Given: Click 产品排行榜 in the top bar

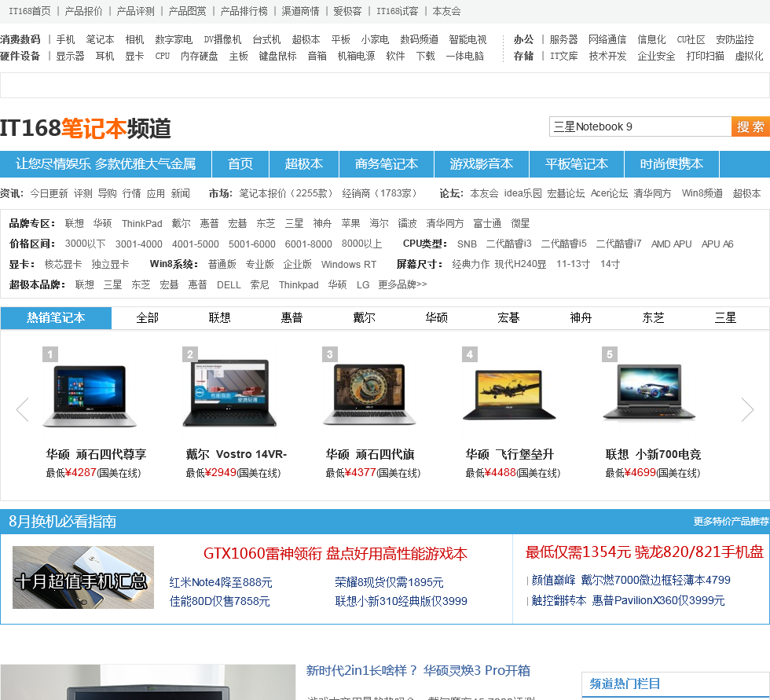Looking at the screenshot, I should (x=244, y=11).
